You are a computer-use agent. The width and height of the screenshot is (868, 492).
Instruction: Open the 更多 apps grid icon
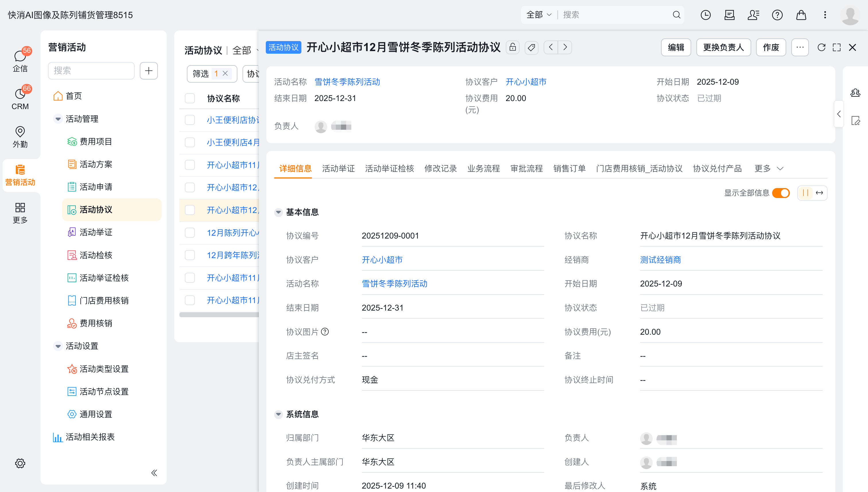coord(20,212)
